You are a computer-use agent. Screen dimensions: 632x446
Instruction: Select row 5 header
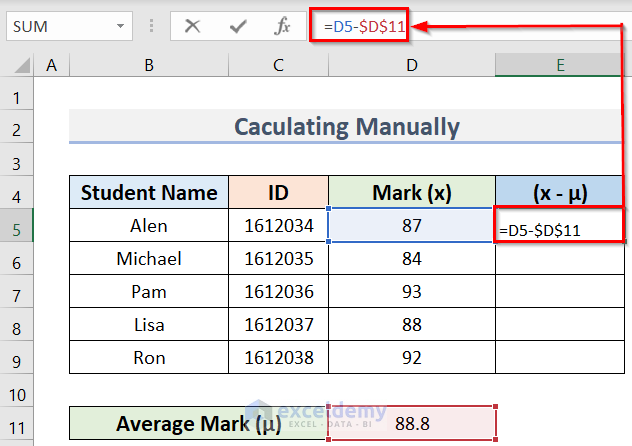click(17, 226)
